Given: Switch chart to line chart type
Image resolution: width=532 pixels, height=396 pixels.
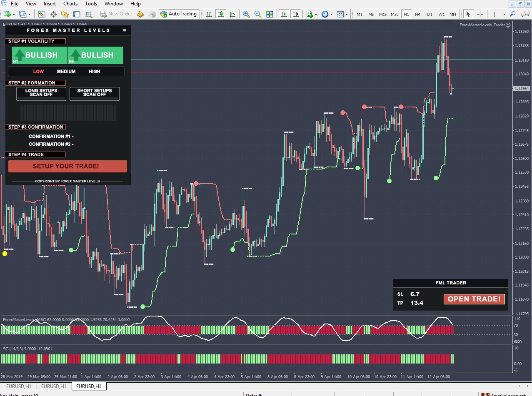Looking at the screenshot, I should pos(232,14).
